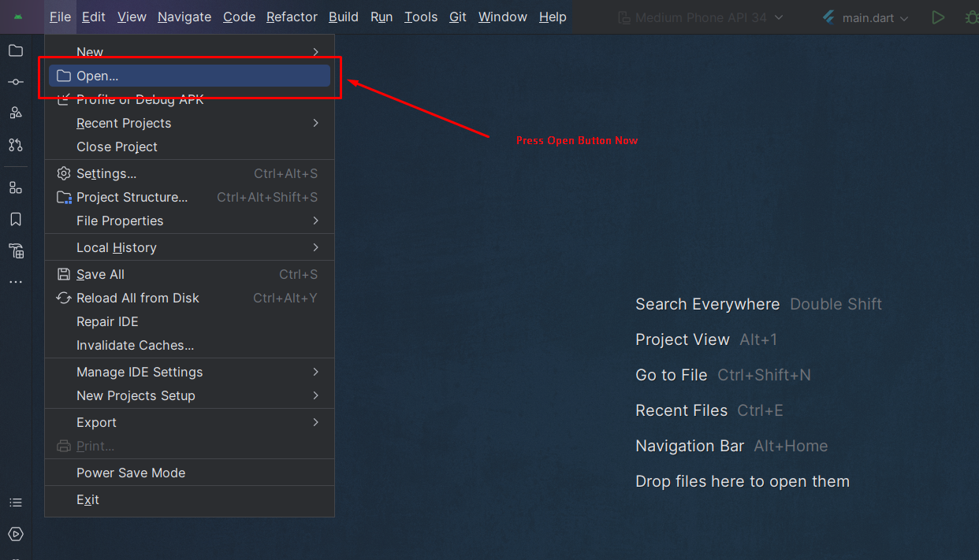Open the Git menu
Screen dimensions: 979x560
(457, 17)
